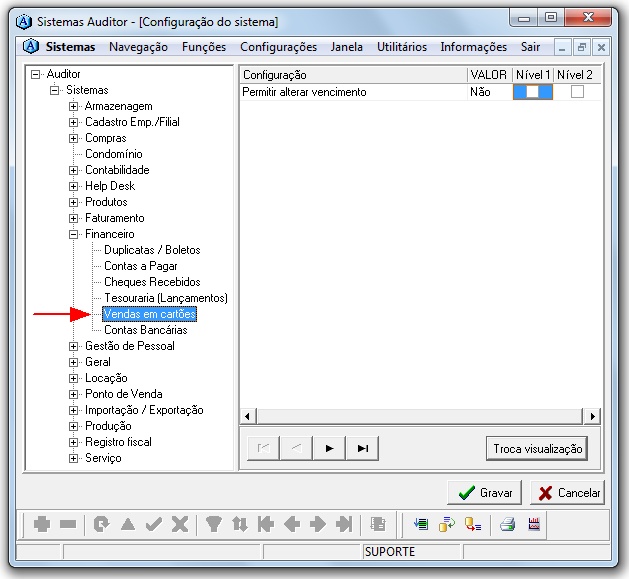Open the Funções menu
Screen dimensions: 629x579
(x=204, y=47)
